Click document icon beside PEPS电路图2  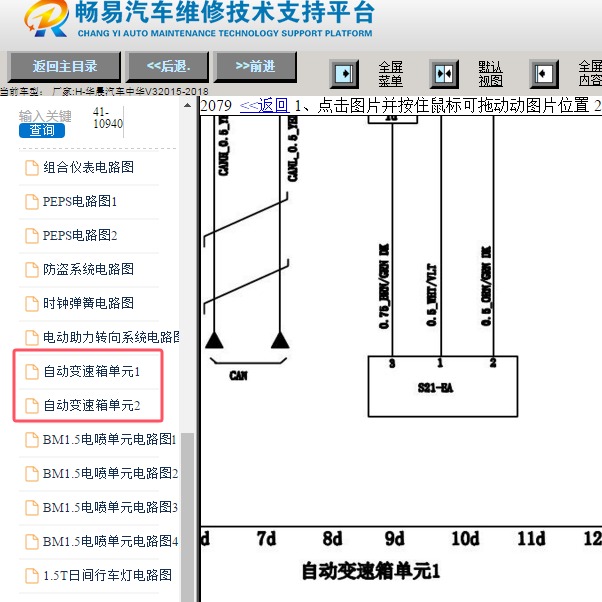pyautogui.click(x=32, y=236)
